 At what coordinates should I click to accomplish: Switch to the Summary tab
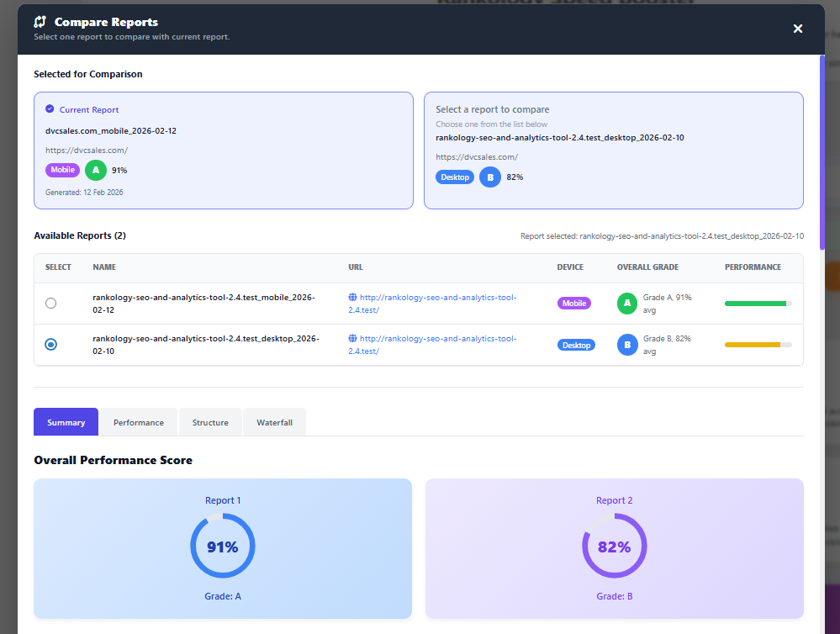pos(66,422)
